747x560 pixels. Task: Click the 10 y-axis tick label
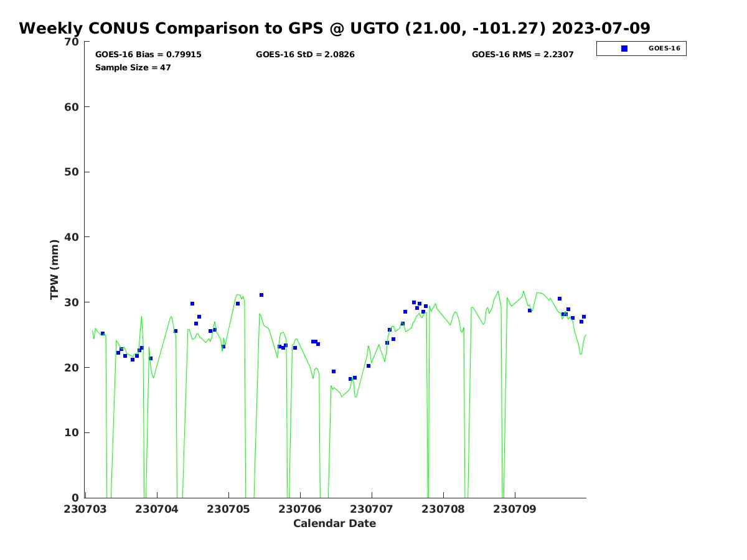click(x=72, y=432)
